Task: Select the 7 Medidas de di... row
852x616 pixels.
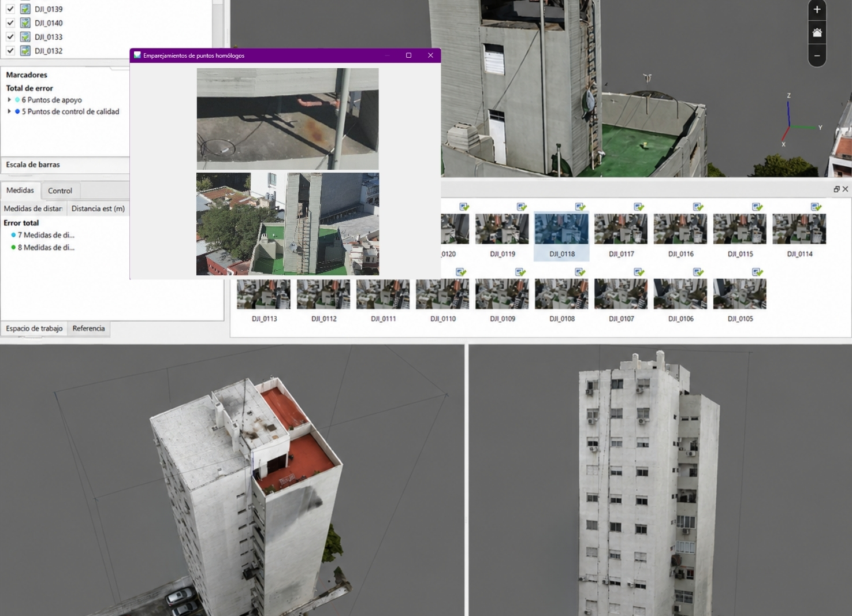Action: click(x=46, y=235)
